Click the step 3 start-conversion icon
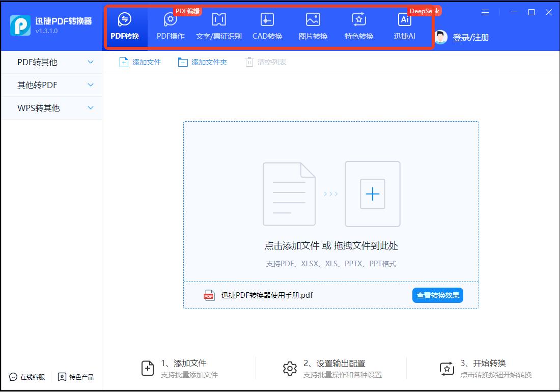 point(447,369)
